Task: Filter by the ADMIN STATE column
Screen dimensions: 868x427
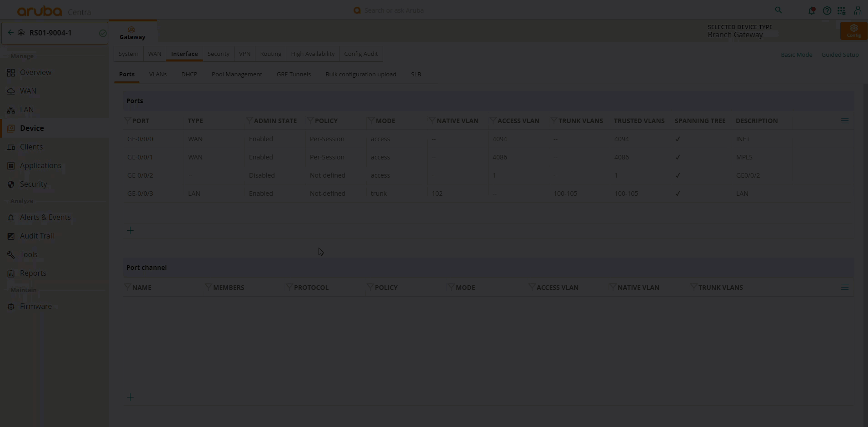Action: coord(249,120)
